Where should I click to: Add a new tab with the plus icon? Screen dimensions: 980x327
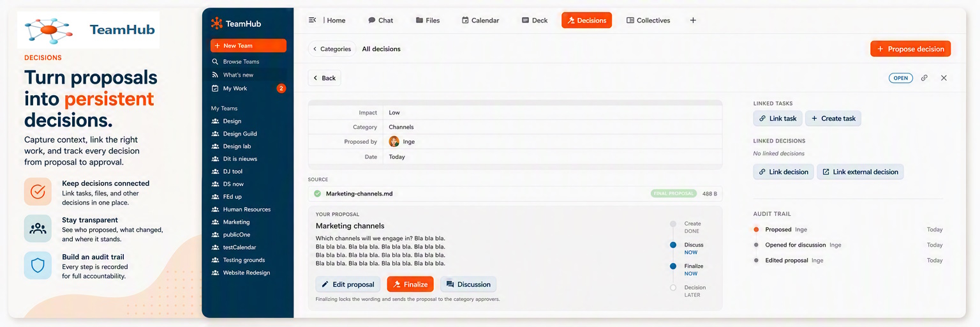point(693,20)
